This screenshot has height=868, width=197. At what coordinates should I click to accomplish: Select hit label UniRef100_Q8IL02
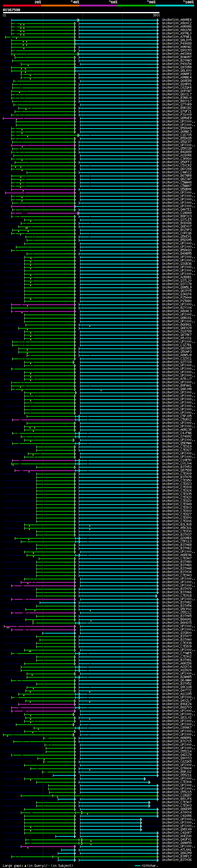(x=177, y=717)
